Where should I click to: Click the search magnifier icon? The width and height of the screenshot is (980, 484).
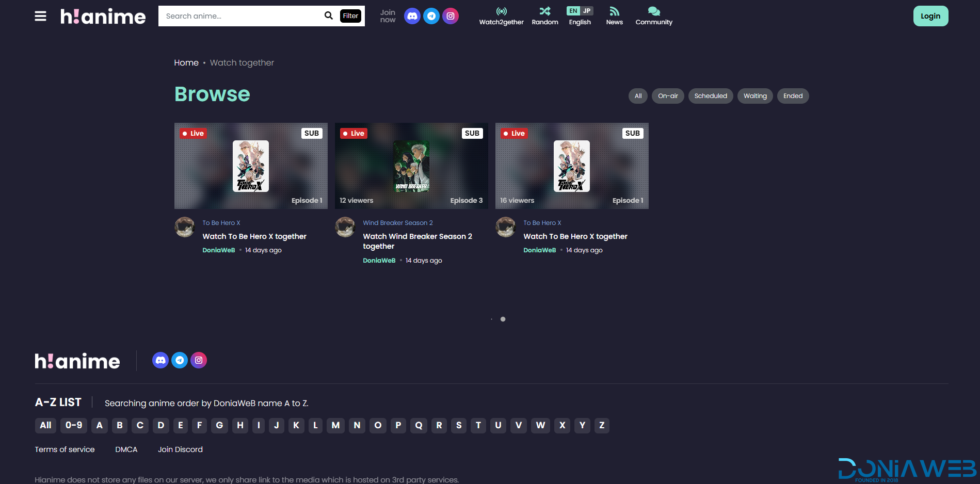point(329,15)
